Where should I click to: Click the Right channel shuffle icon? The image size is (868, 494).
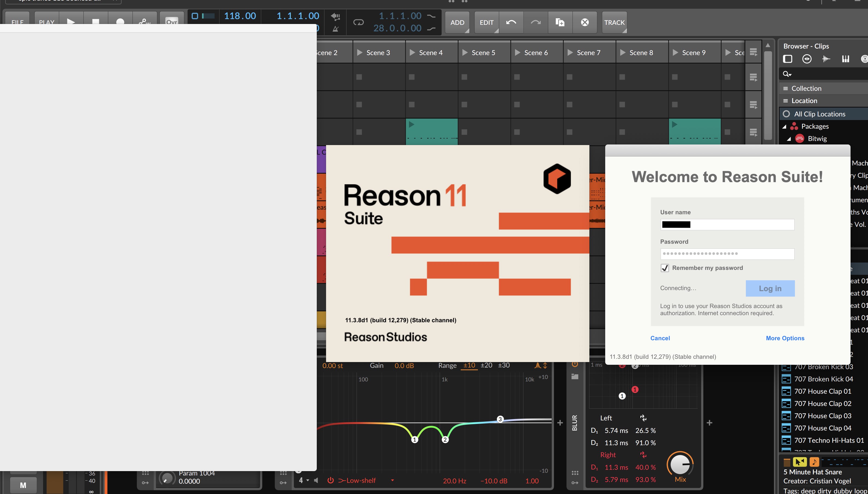[643, 455]
